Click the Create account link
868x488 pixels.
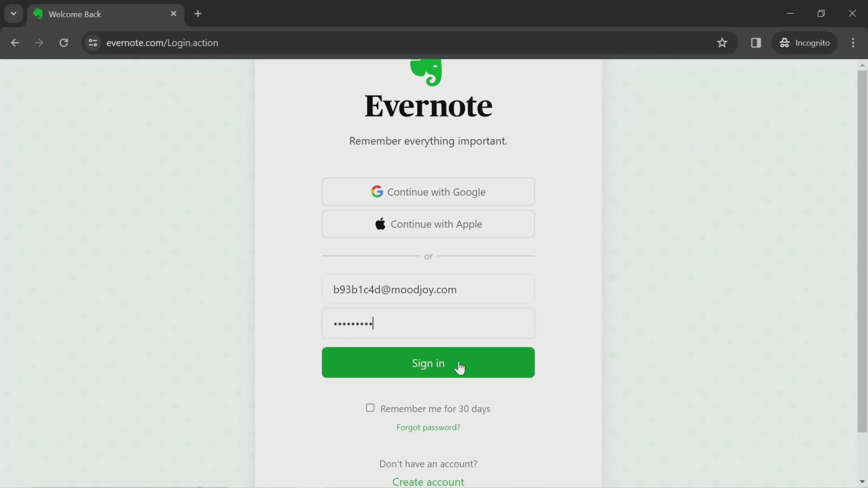pos(429,481)
